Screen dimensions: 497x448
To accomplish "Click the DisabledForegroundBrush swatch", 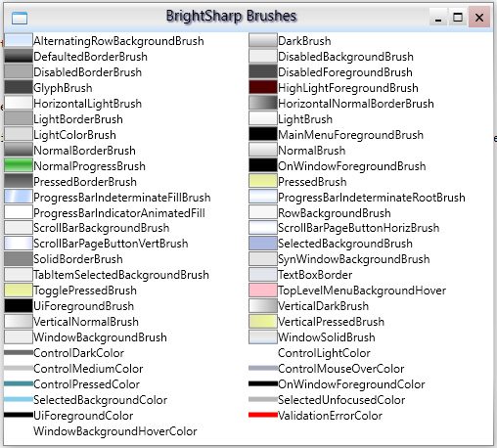I will (x=263, y=71).
